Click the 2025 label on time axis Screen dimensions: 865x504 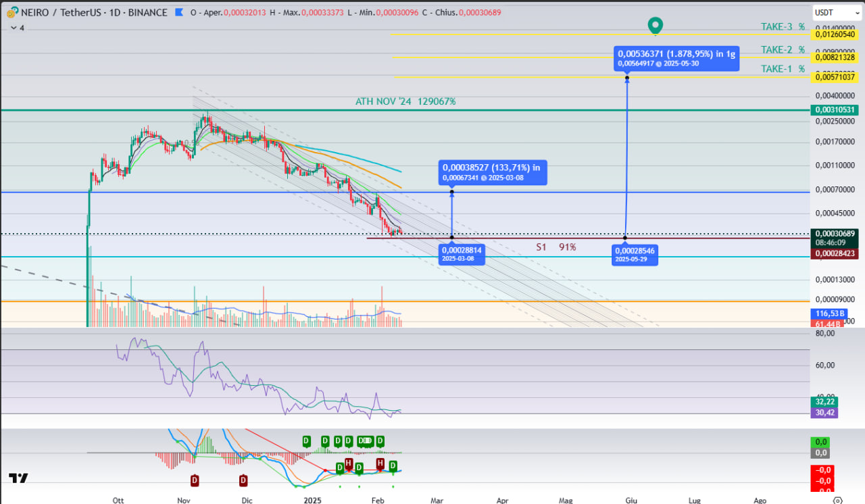coord(312,500)
